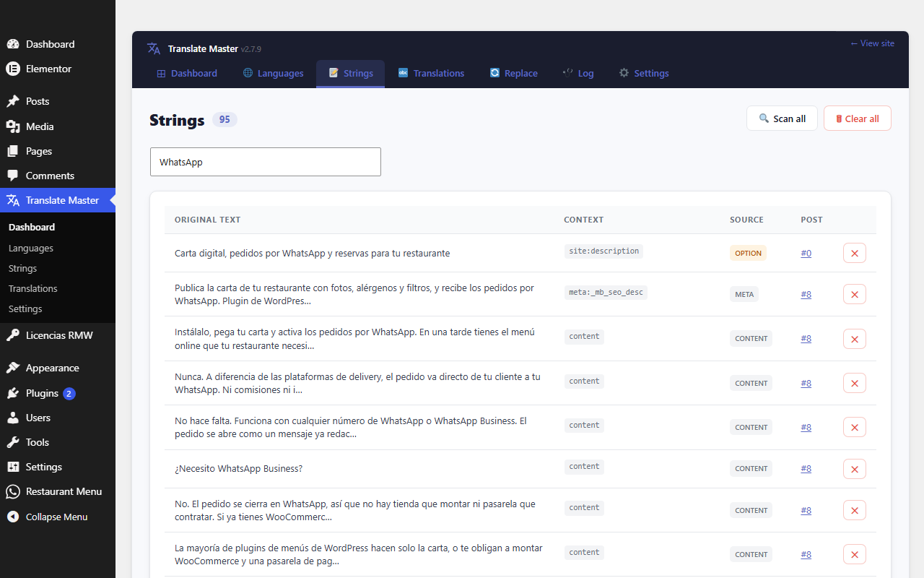Image resolution: width=924 pixels, height=578 pixels.
Task: Click the version label v2.7.9
Action: pyautogui.click(x=251, y=49)
